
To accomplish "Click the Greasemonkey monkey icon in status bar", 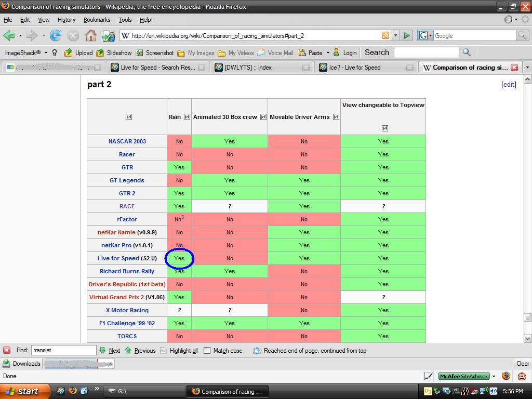I will coord(522,376).
